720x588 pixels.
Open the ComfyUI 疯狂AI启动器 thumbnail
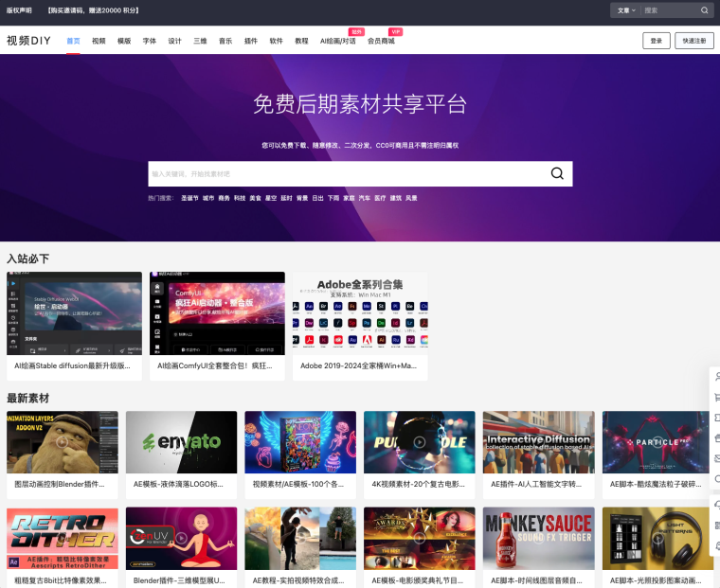pyautogui.click(x=217, y=313)
